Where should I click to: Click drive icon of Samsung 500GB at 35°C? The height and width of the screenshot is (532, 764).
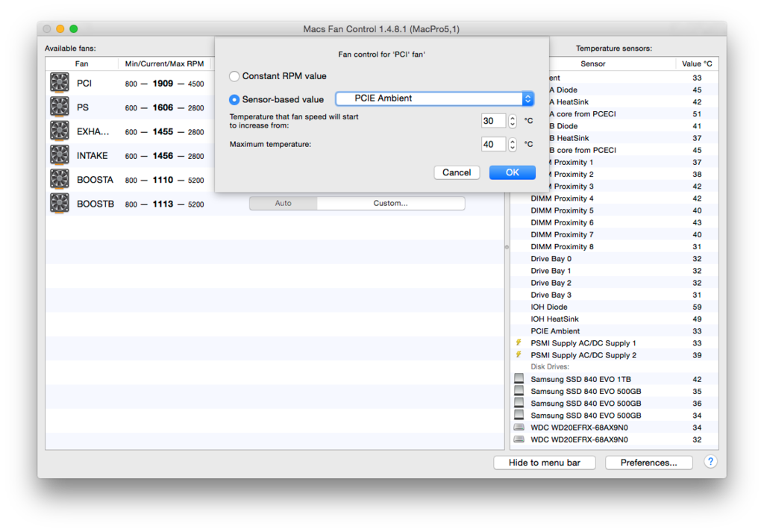(x=519, y=391)
